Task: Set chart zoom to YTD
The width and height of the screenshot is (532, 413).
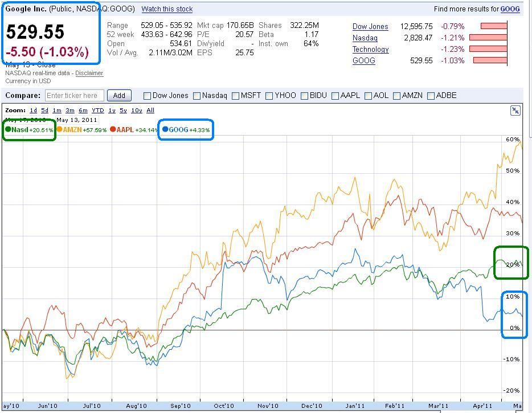Action: [x=98, y=111]
